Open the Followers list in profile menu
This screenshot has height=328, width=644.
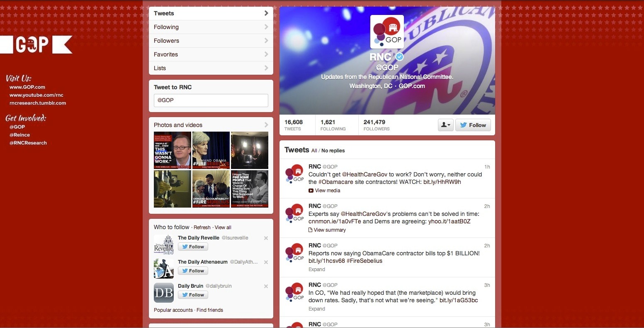point(211,41)
